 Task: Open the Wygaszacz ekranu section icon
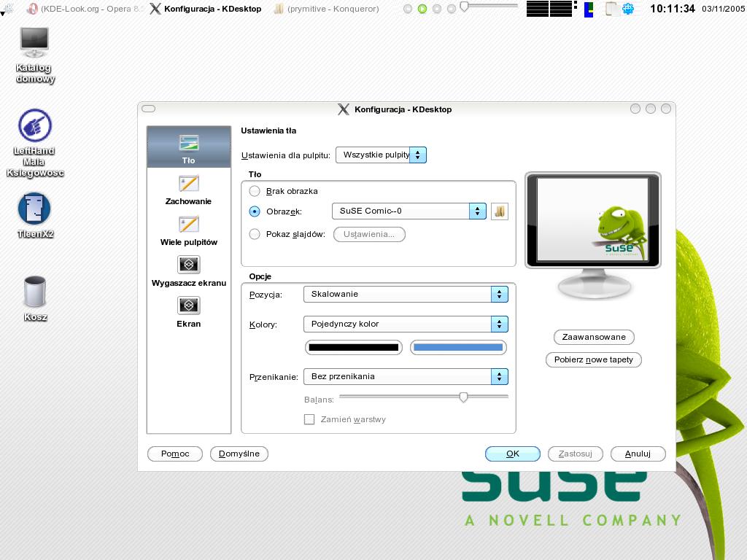(189, 265)
